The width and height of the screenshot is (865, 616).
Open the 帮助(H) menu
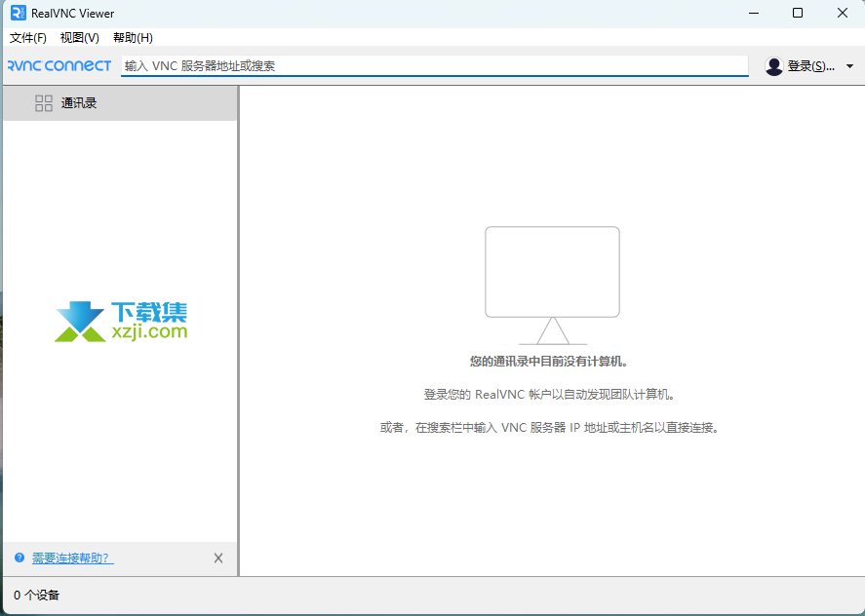coord(133,37)
